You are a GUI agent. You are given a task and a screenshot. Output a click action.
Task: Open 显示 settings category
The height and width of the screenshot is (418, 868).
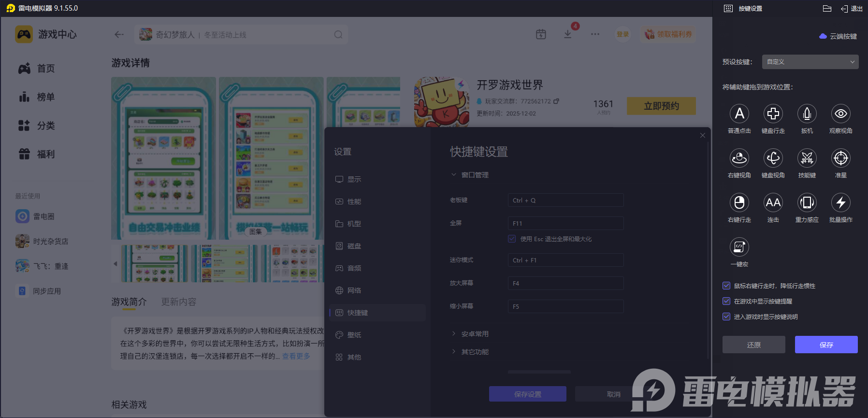click(x=377, y=179)
